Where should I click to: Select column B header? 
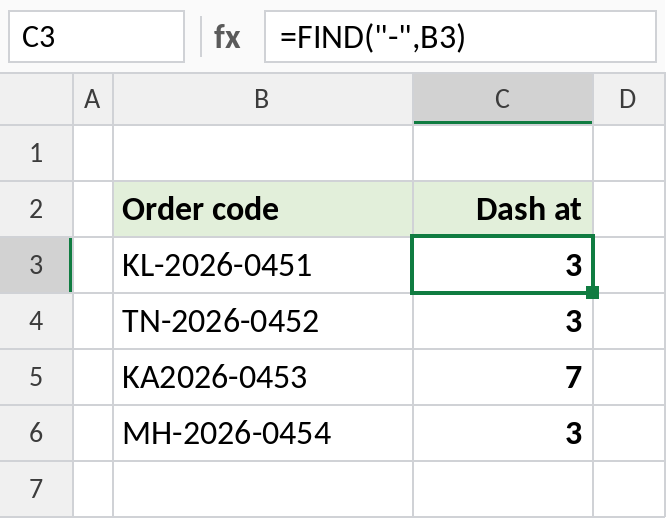[263, 99]
